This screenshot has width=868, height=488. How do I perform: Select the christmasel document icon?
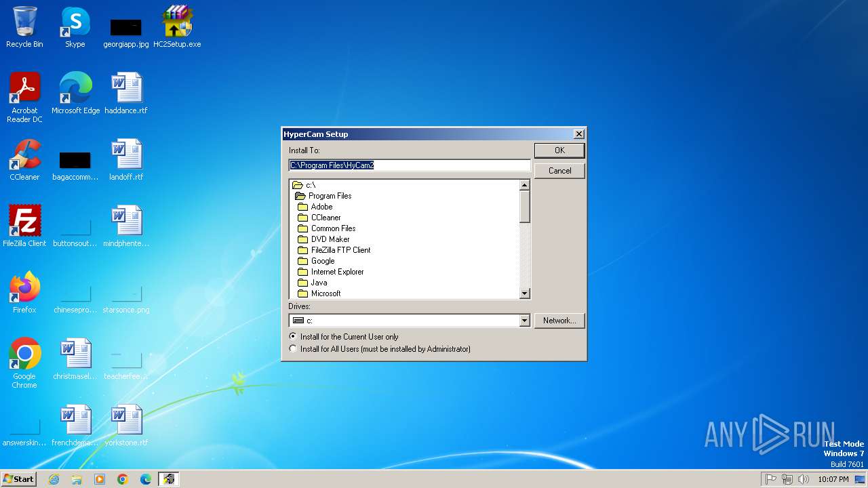pyautogui.click(x=75, y=359)
